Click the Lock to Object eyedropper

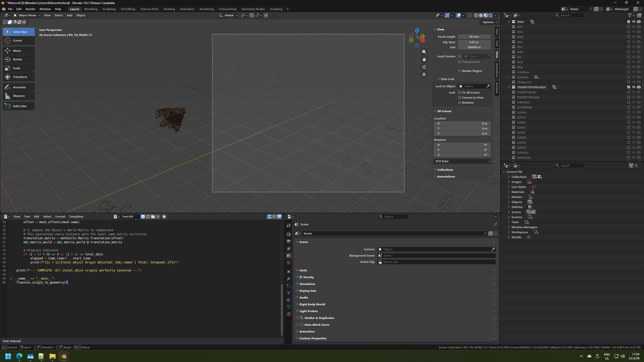488,86
